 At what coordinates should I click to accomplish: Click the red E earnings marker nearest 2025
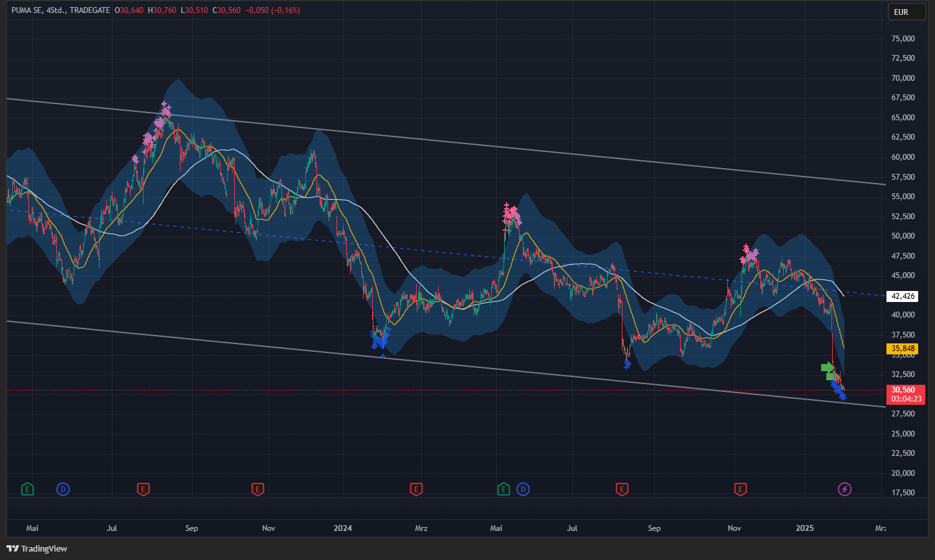(741, 489)
